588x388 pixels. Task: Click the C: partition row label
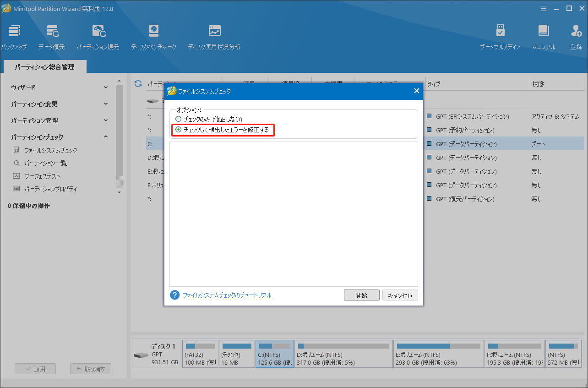pyautogui.click(x=150, y=144)
